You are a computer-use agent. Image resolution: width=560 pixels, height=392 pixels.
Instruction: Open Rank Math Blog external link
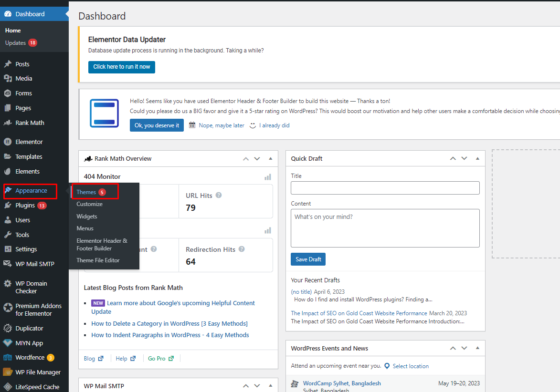pos(94,359)
